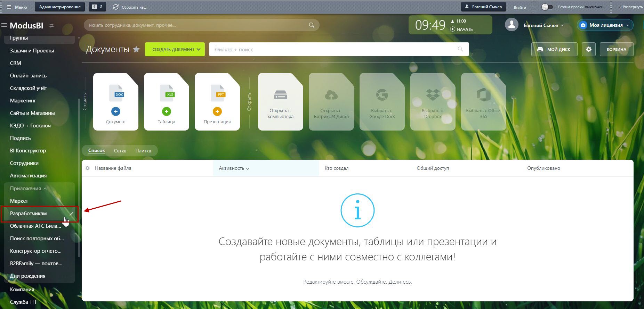The image size is (644, 309).
Task: Choose Выбрать с Google Docs tile
Action: click(382, 102)
